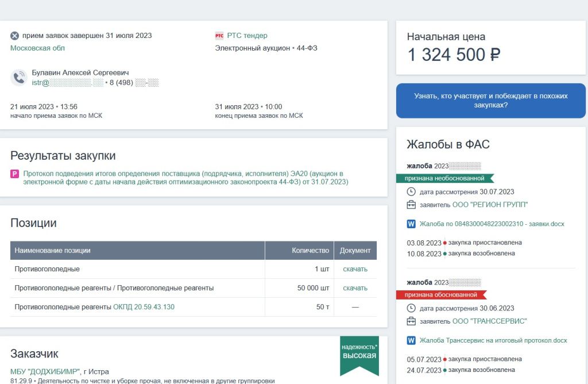Image resolution: width=588 pixels, height=384 pixels.
Task: Click the phone contact icon beside Булавин
Action: point(19,78)
